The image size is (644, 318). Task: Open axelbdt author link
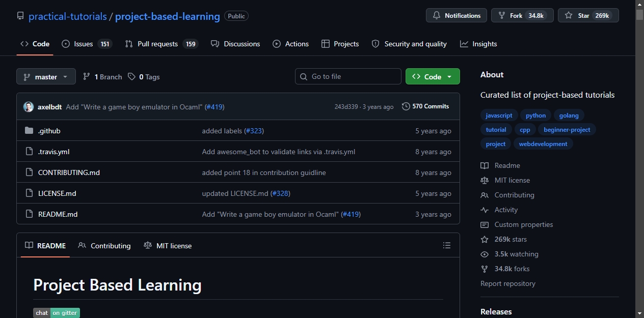[49, 107]
